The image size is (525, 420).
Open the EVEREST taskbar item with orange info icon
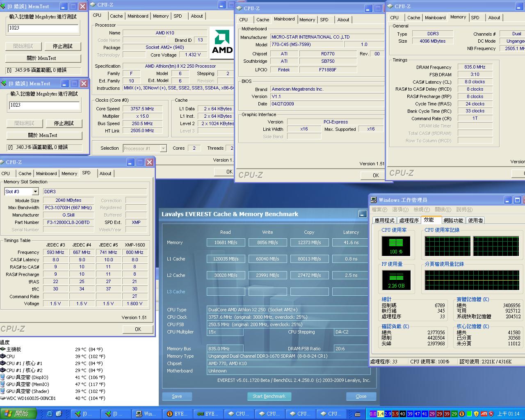[178, 414]
